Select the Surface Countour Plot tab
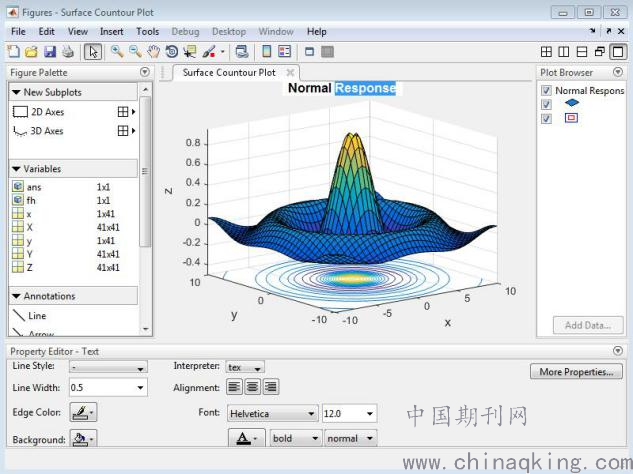 tap(229, 73)
